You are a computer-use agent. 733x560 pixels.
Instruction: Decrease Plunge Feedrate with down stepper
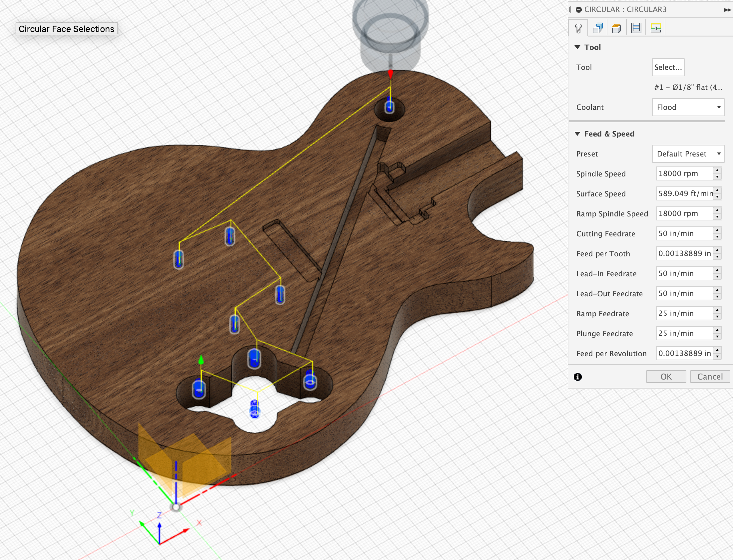(x=717, y=337)
